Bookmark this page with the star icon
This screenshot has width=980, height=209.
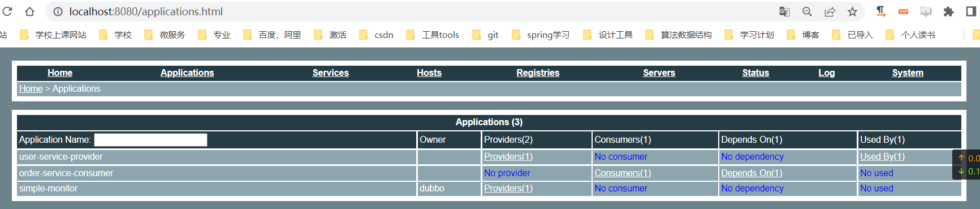[852, 11]
